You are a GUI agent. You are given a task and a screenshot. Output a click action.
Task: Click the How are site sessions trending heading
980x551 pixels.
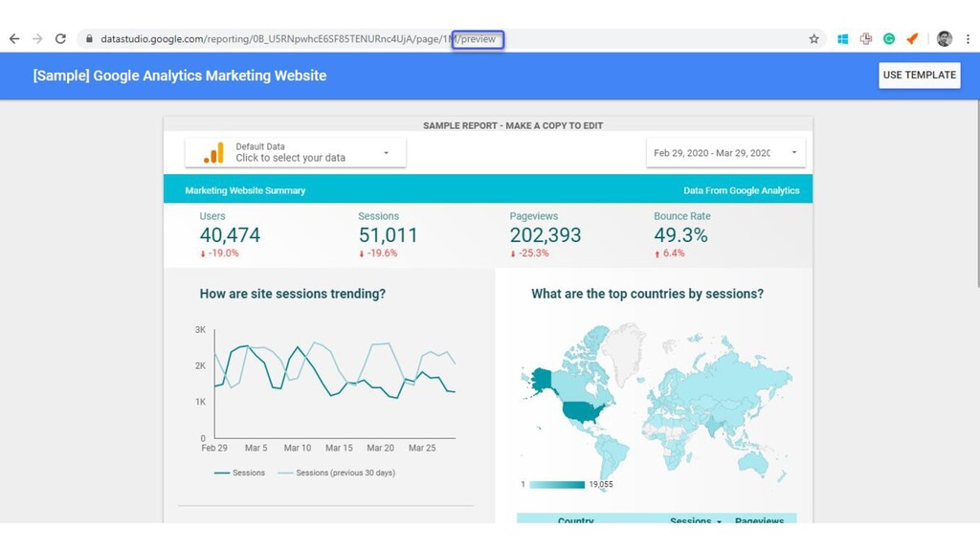pyautogui.click(x=293, y=294)
